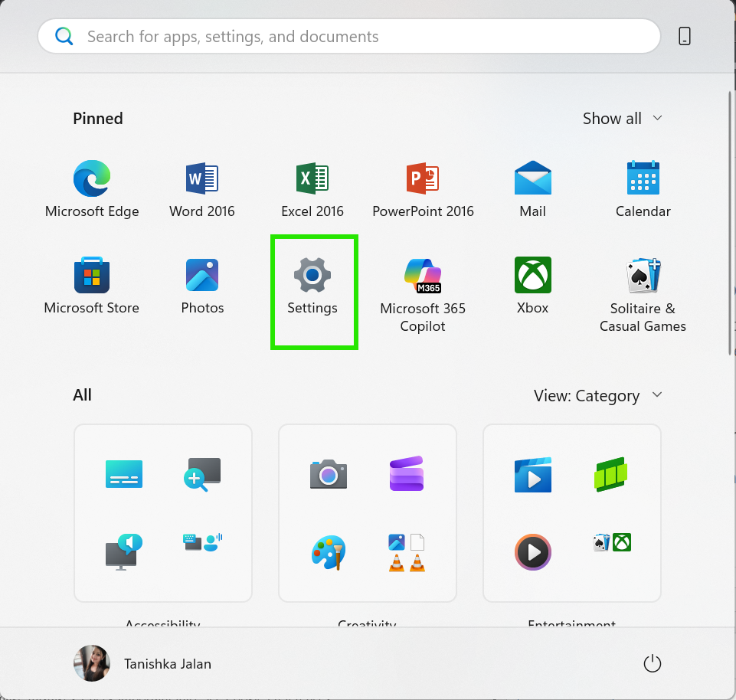This screenshot has height=700, width=736.
Task: Open Paint in Creativity group
Action: [329, 552]
